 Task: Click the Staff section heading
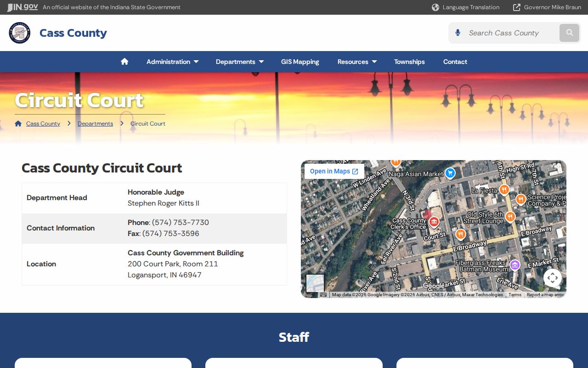tap(294, 337)
